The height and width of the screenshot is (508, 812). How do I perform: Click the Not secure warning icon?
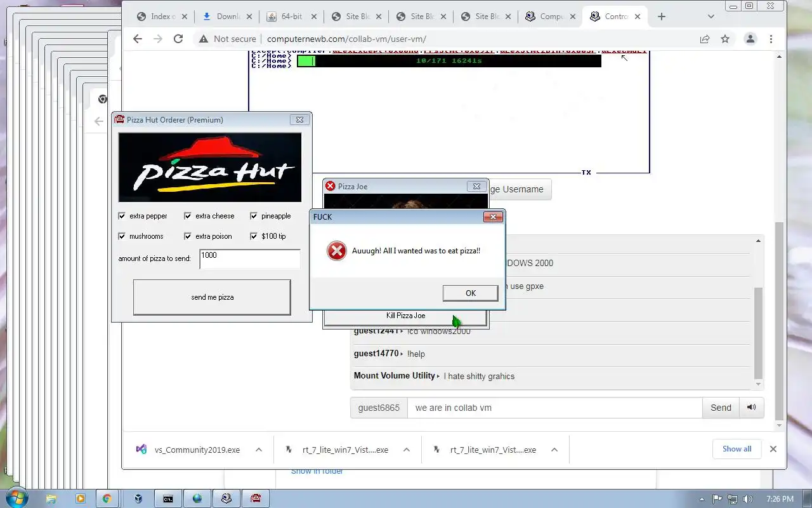pos(203,39)
